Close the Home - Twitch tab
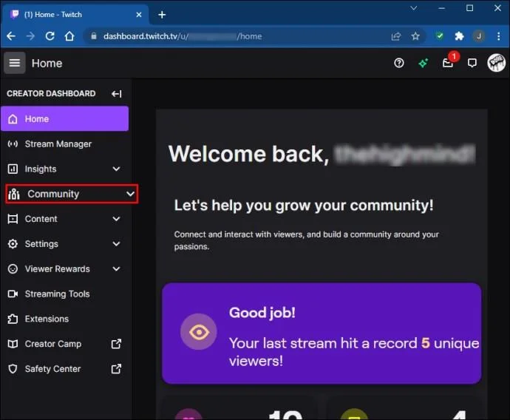The width and height of the screenshot is (510, 420). coord(139,15)
